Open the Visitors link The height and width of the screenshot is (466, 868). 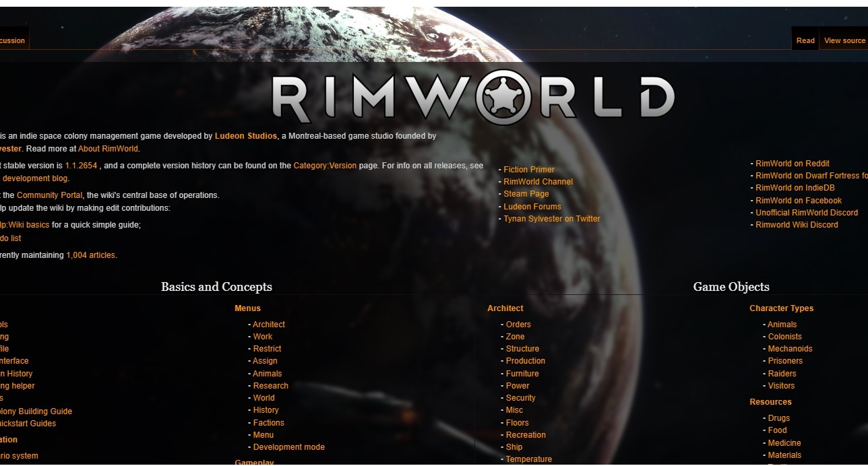(781, 386)
